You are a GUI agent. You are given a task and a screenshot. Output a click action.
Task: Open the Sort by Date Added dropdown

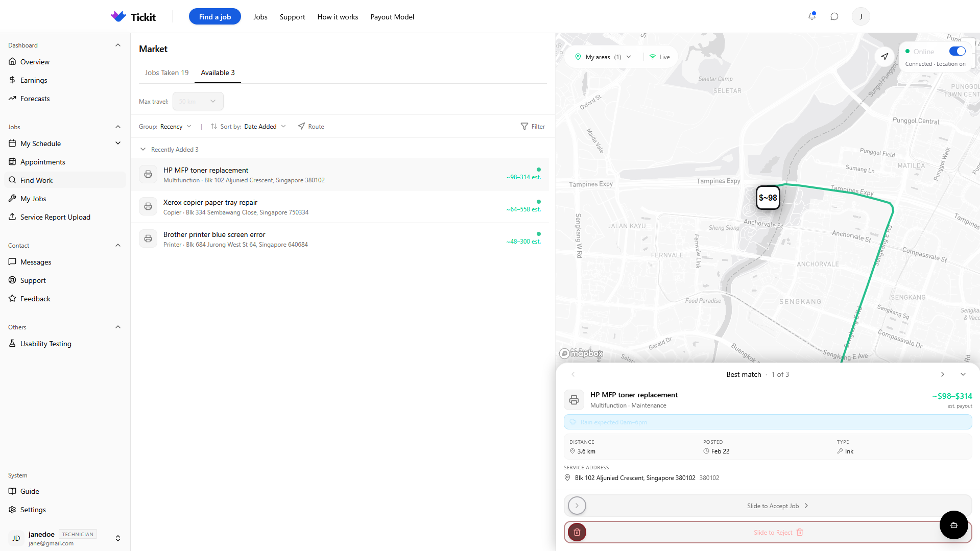265,126
